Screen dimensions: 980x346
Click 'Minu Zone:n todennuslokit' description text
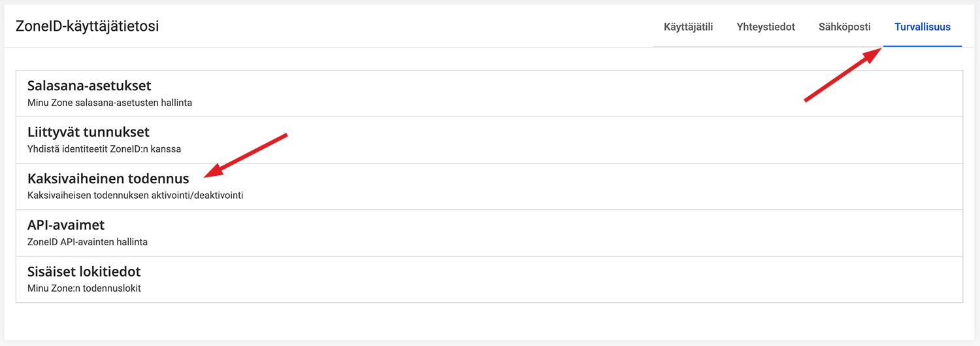pyautogui.click(x=84, y=288)
